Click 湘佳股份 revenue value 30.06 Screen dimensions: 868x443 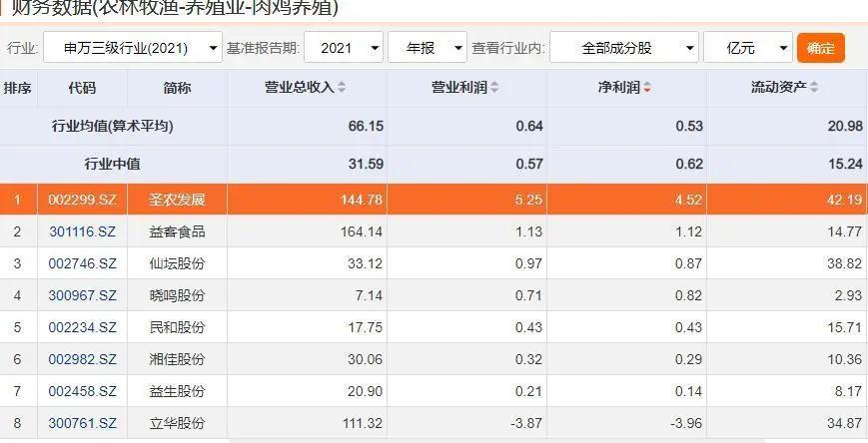click(366, 359)
